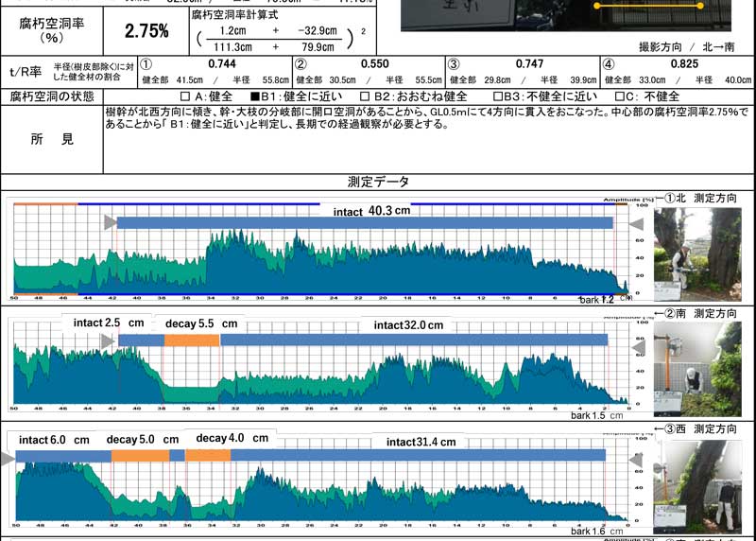Check the B3:不健全に近い checkbox

coord(498,96)
